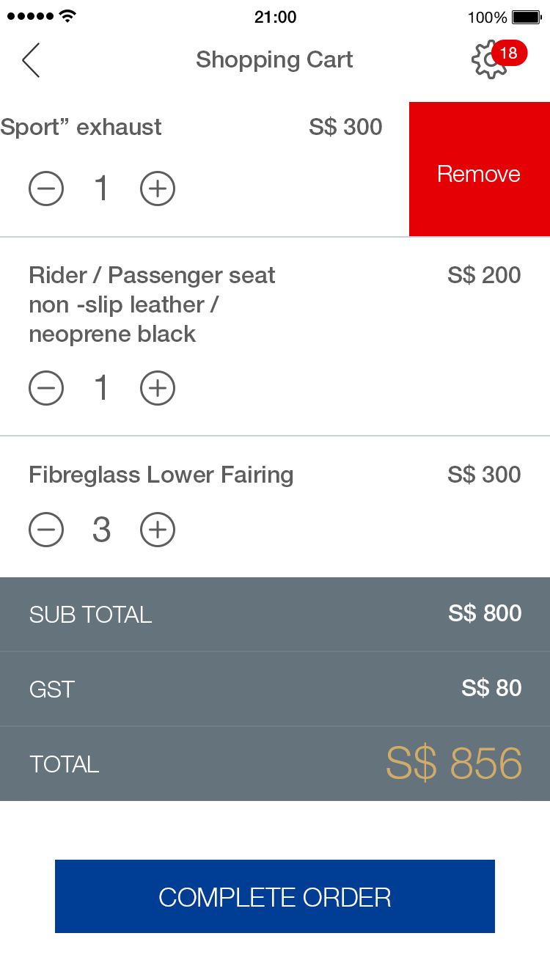The image size is (550, 980).
Task: Tap the GST row
Action: pyautogui.click(x=275, y=689)
